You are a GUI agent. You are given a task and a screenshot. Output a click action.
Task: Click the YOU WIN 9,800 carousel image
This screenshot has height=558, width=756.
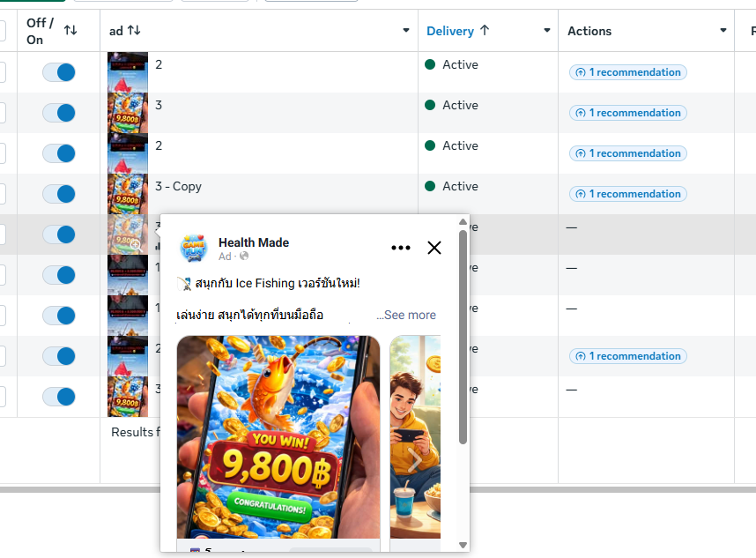pos(278,437)
